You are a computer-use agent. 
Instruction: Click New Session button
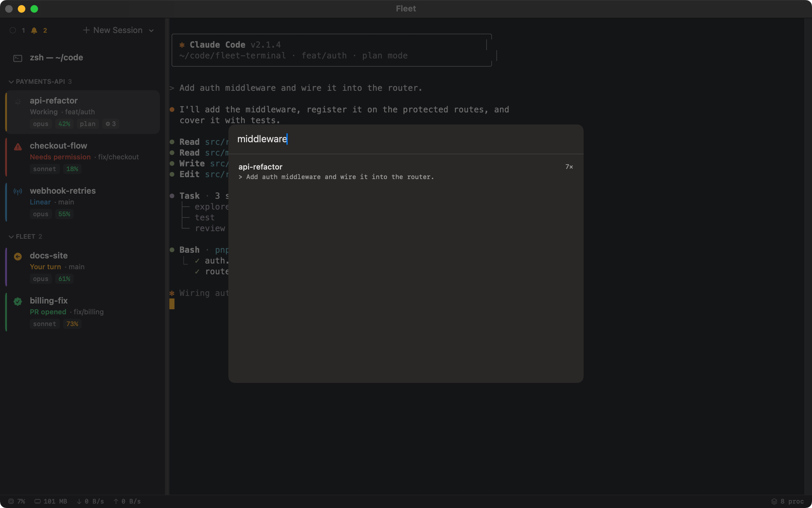click(113, 30)
